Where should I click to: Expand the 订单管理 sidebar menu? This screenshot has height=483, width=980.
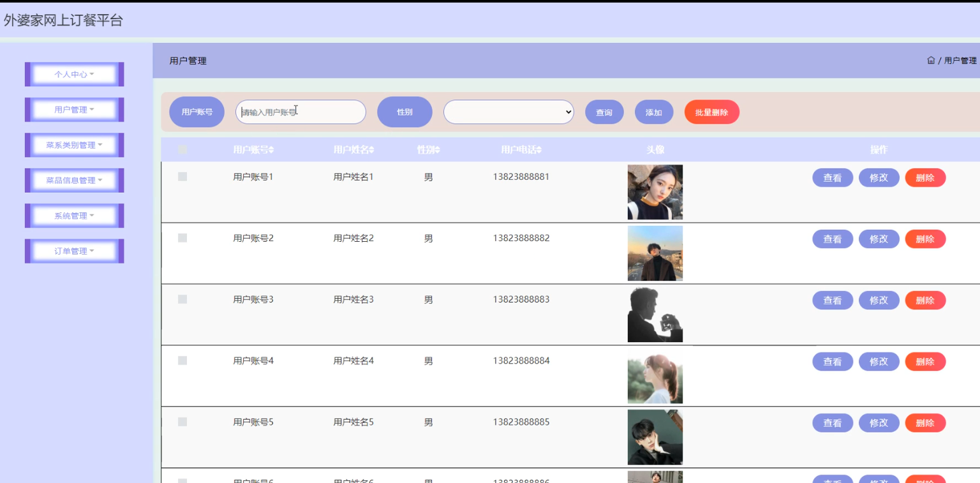point(74,251)
